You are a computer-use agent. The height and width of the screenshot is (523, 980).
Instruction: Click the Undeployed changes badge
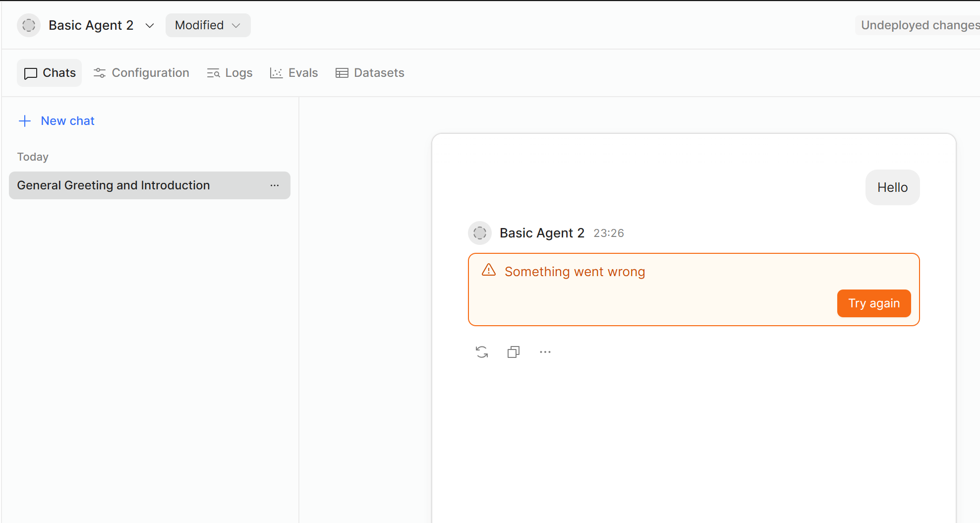(919, 25)
